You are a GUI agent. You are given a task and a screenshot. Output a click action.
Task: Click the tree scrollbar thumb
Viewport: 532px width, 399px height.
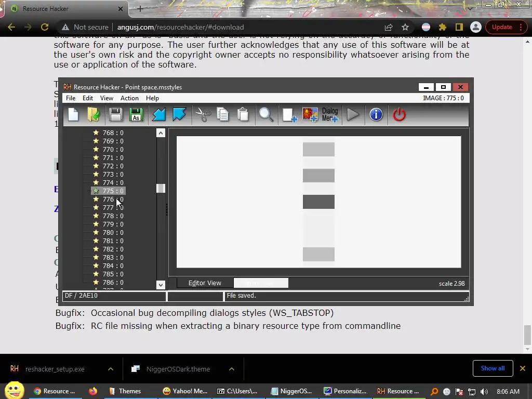pos(161,188)
